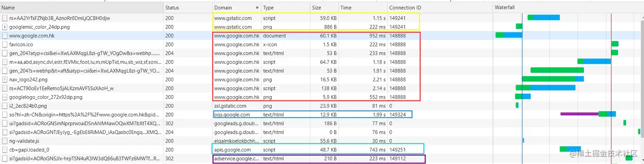This screenshot has height=164, width=644.
Task: Click the 138 KB size cell
Action: 329,88
